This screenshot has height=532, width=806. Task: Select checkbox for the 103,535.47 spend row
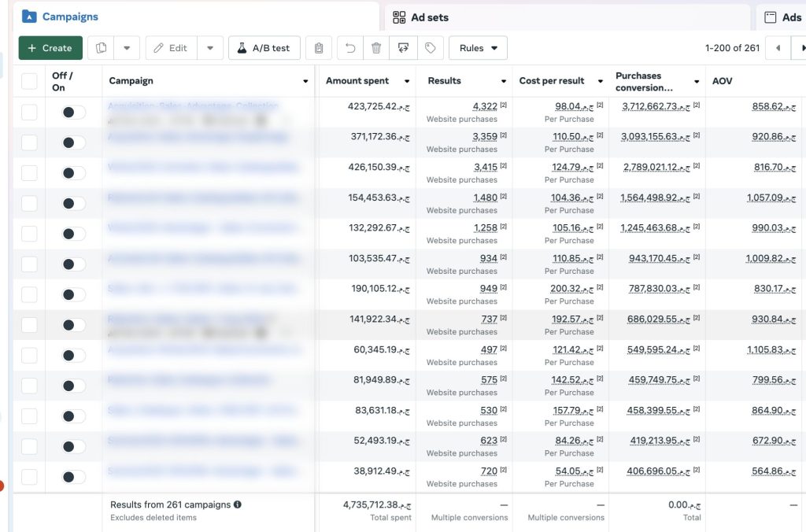click(29, 264)
